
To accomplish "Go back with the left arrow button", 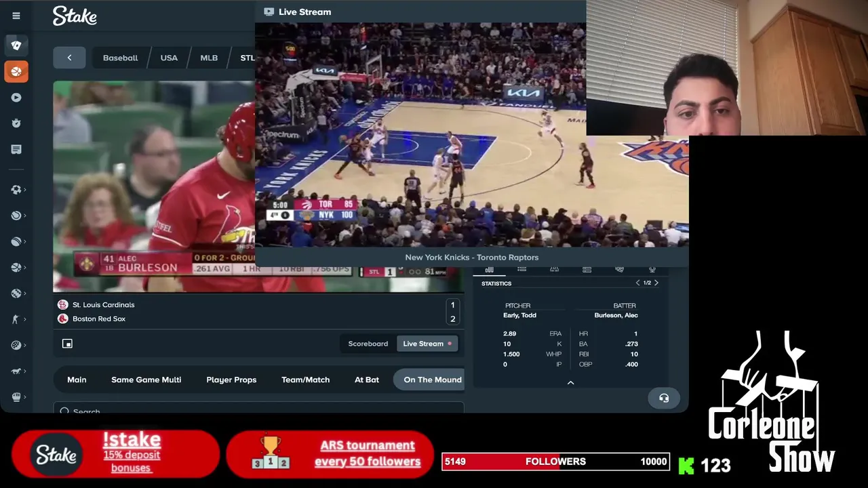I will pyautogui.click(x=69, y=58).
